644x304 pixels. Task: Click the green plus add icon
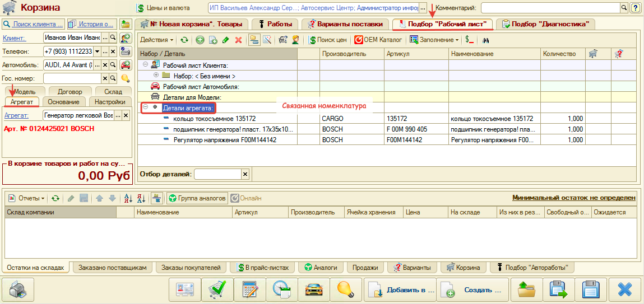pyautogui.click(x=200, y=40)
